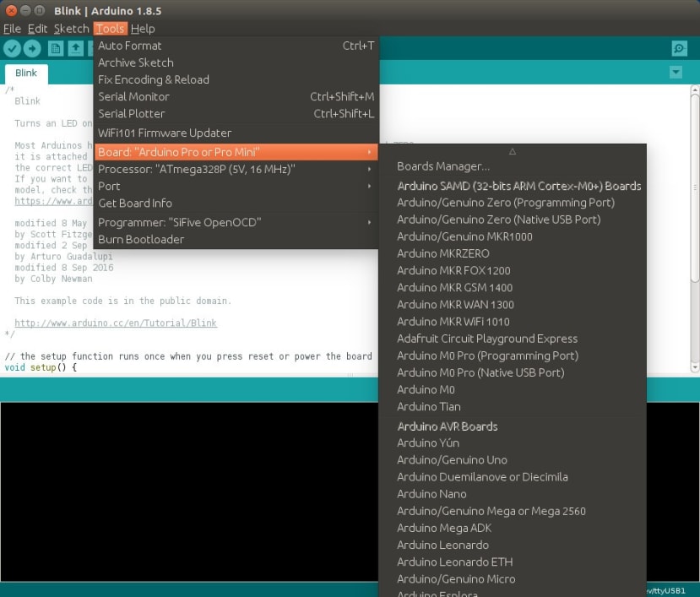This screenshot has height=597, width=700.
Task: Expand the Board submenu entry
Action: click(236, 152)
